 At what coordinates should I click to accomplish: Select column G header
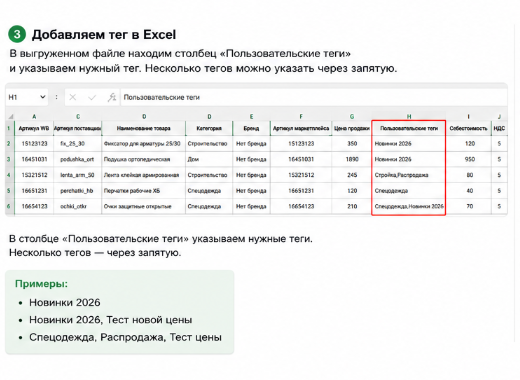(352, 116)
